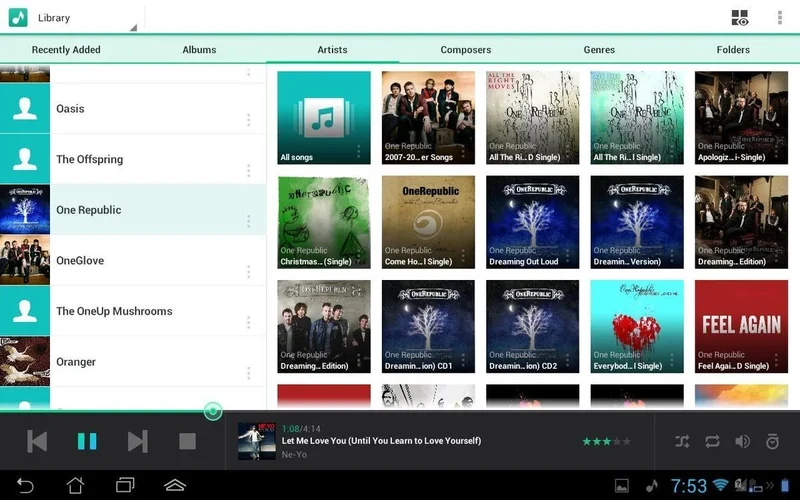The width and height of the screenshot is (800, 500).
Task: Open options for Feel Again album tile
Action: tap(776, 360)
